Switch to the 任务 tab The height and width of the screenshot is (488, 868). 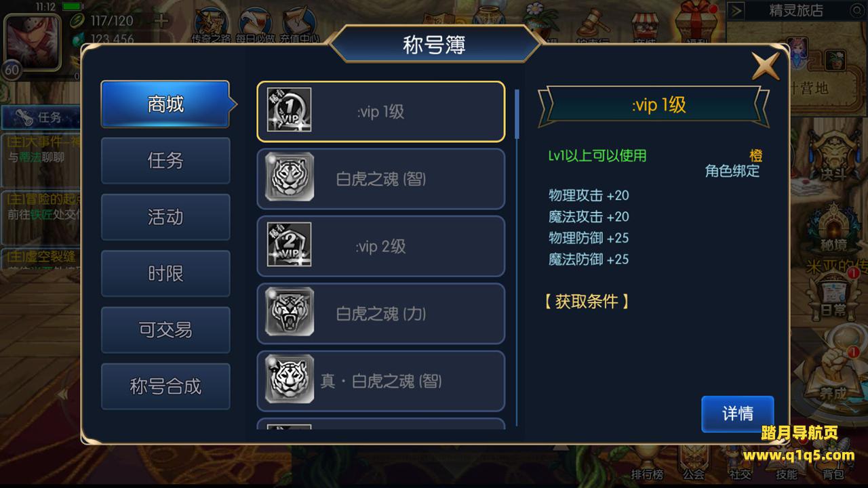(165, 161)
